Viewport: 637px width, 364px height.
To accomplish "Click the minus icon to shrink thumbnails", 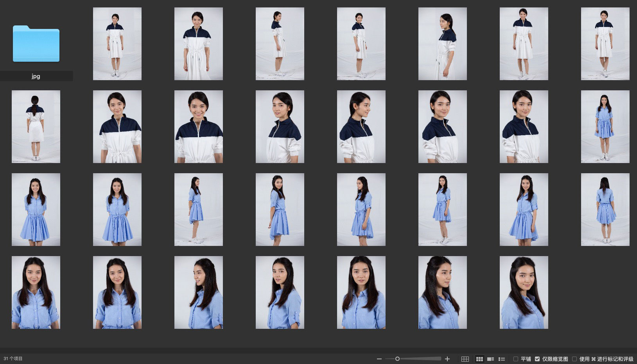I will [x=379, y=359].
